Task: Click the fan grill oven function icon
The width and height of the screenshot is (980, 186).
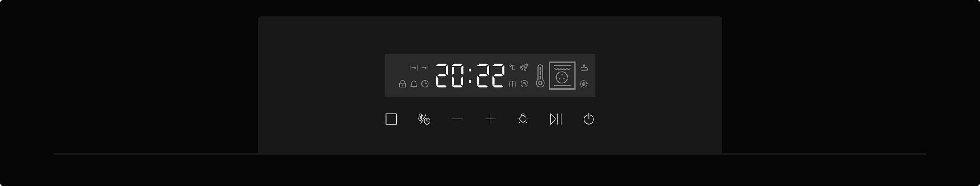Action: click(x=562, y=76)
